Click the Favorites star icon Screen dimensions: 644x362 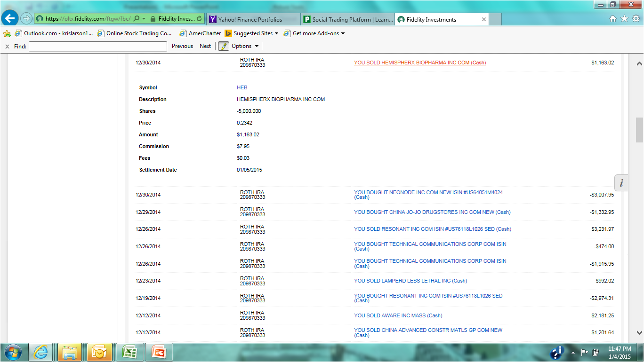click(624, 19)
